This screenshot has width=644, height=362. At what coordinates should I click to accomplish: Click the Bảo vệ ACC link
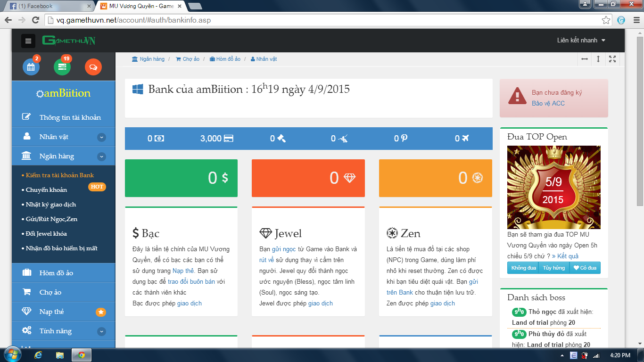(548, 103)
